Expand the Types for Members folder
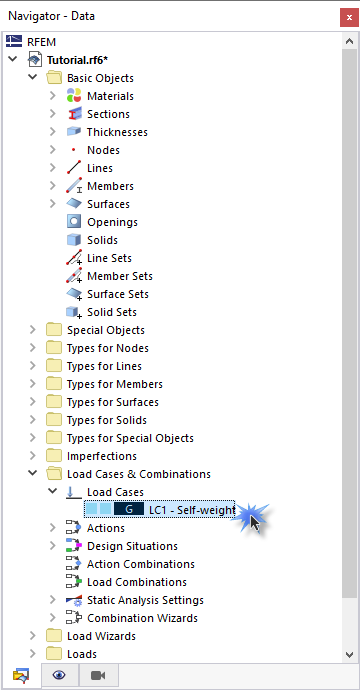The height and width of the screenshot is (690, 360). [x=33, y=384]
